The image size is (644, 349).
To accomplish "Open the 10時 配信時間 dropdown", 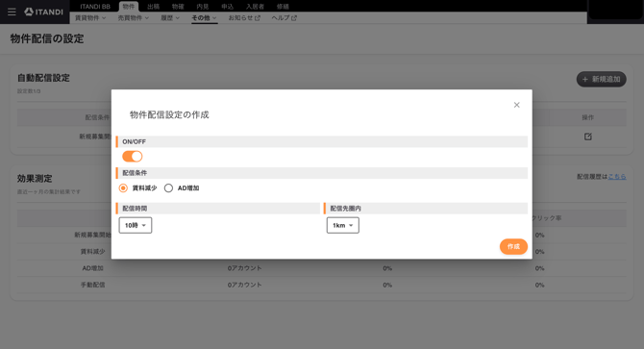I will coord(136,225).
